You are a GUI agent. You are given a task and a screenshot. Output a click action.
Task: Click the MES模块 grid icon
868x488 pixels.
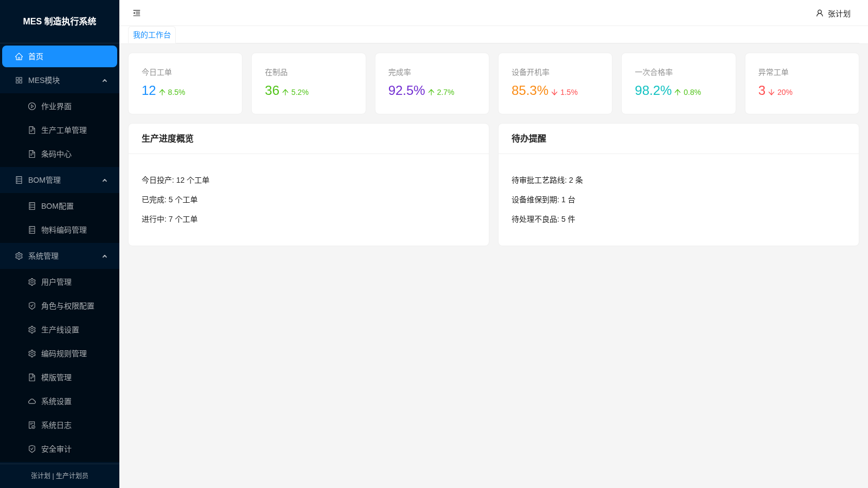(x=19, y=80)
